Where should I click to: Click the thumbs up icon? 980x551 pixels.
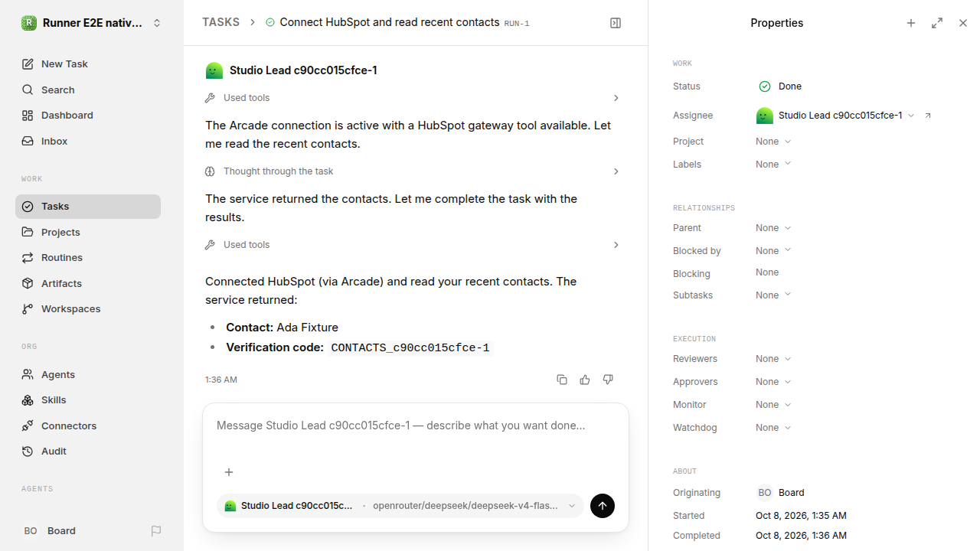585,380
